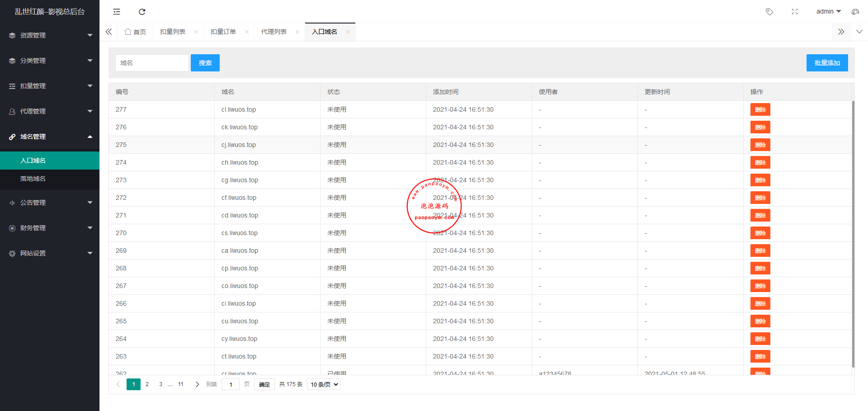The image size is (868, 411).
Task: Open the tab actions dropdown arrow
Action: coord(859,32)
